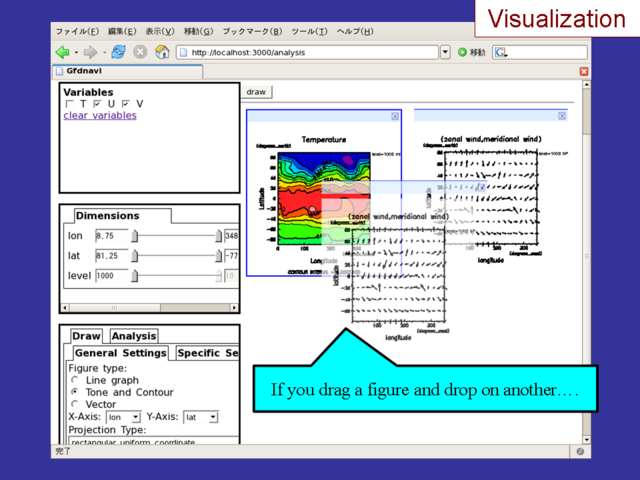Screen dimensions: 640x480
Task: Click the Projection Type field
Action: pyautogui.click(x=154, y=441)
